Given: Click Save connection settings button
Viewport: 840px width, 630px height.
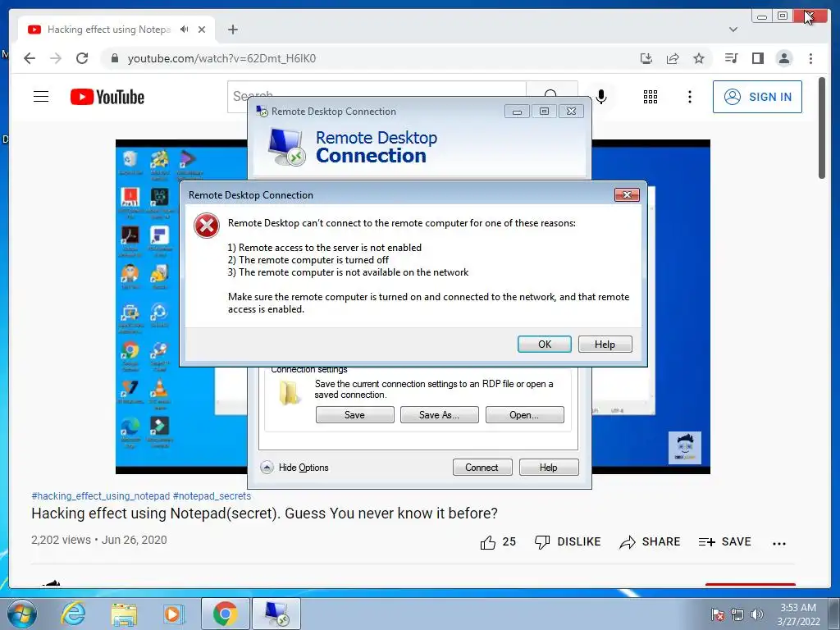Looking at the screenshot, I should point(354,414).
